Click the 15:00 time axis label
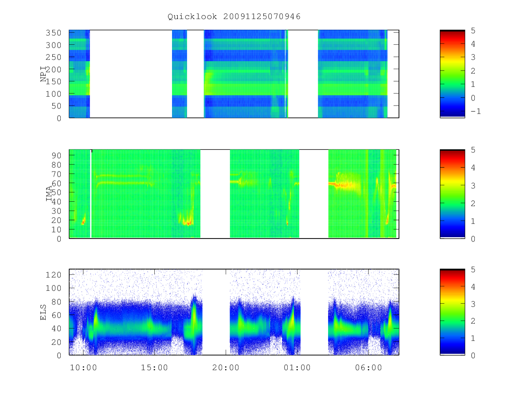 [x=155, y=368]
